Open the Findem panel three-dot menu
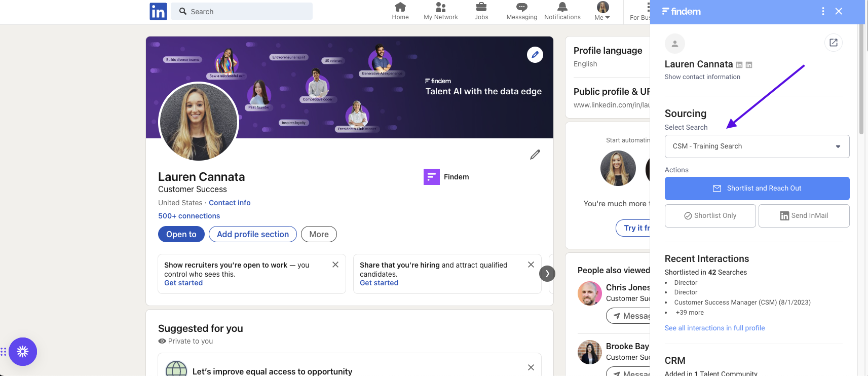Viewport: 868px width, 376px height. coord(823,11)
